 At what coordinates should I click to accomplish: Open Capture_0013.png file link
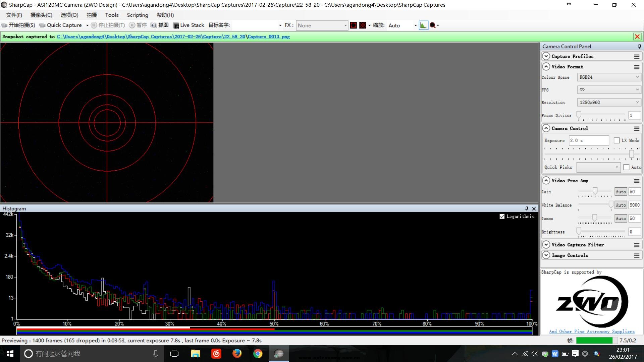269,37
